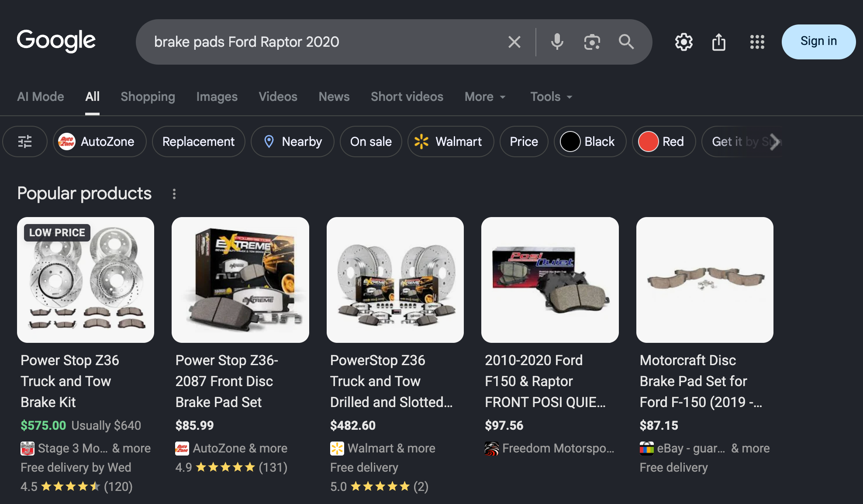Click the eBay seller icon
The height and width of the screenshot is (504, 863).
647,449
